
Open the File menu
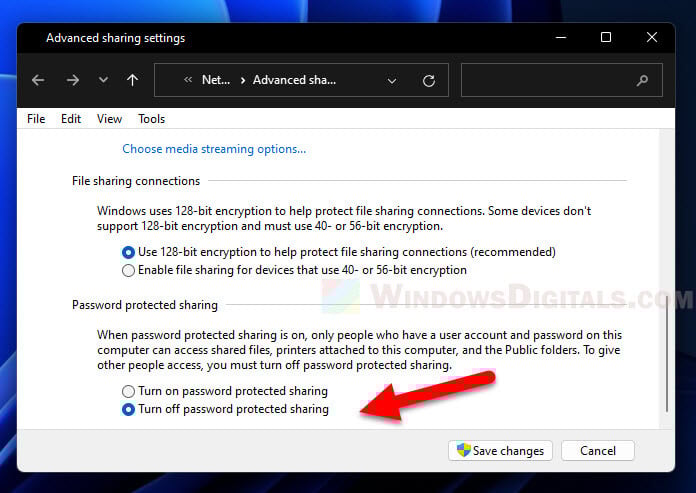[36, 119]
